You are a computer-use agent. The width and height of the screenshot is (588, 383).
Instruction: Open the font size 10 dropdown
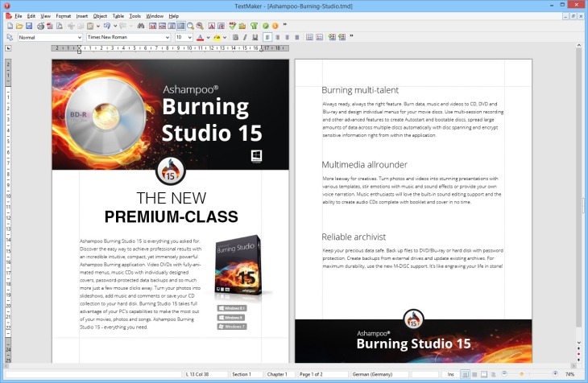pyautogui.click(x=190, y=37)
